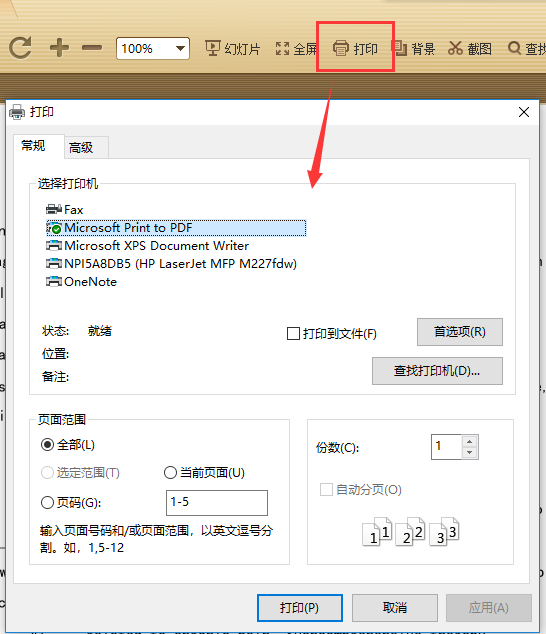The image size is (546, 634).
Task: Click the refresh/rotate arrow icon
Action: 20,48
